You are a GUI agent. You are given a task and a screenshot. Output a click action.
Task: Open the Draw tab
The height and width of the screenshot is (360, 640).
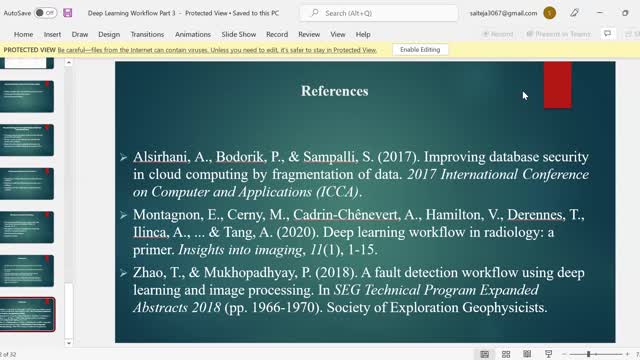[80, 34]
